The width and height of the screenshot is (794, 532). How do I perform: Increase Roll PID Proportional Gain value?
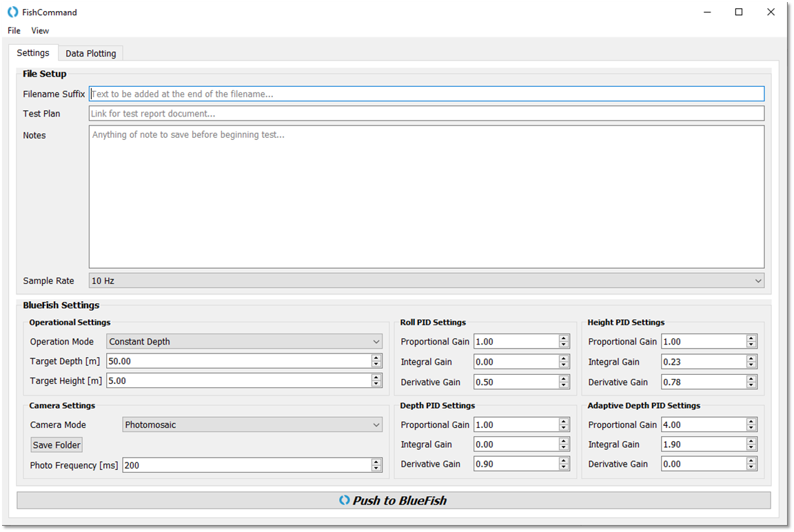pyautogui.click(x=564, y=338)
